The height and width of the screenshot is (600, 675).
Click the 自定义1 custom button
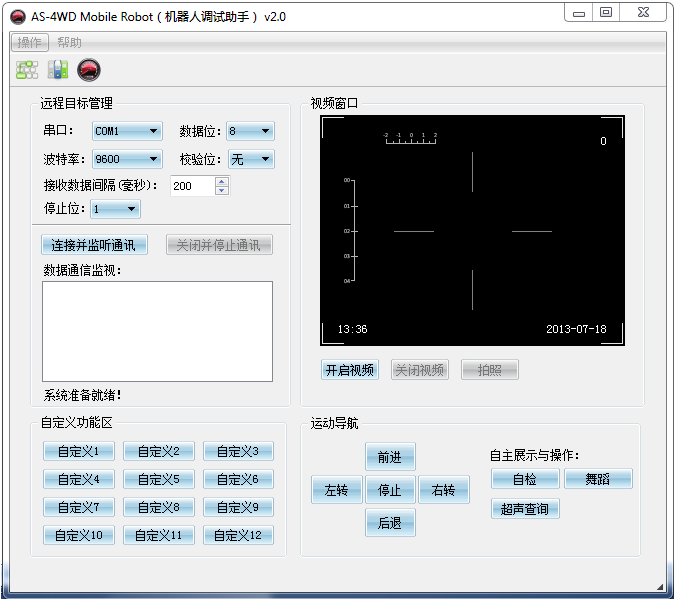[78, 451]
